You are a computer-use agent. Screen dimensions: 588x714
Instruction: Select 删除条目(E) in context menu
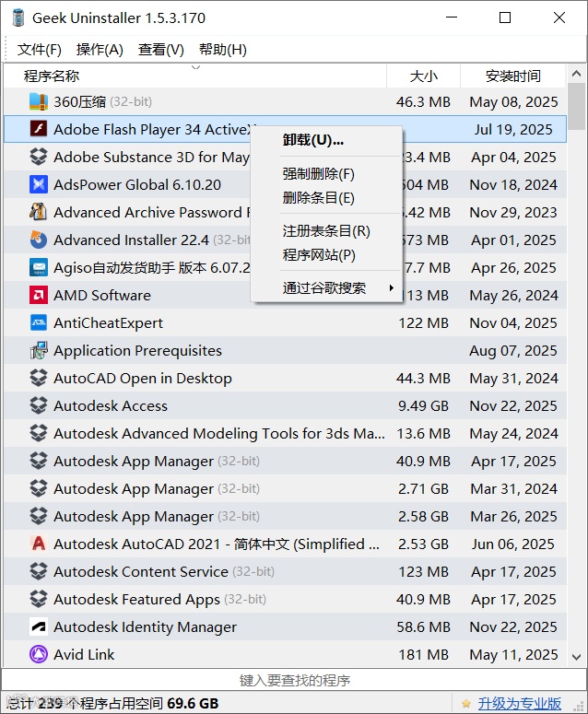(326, 198)
